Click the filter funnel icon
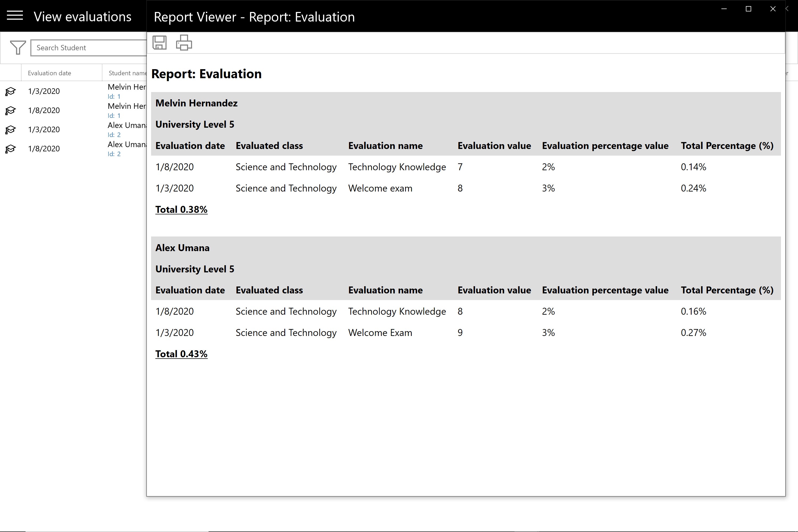This screenshot has height=532, width=798. point(18,48)
